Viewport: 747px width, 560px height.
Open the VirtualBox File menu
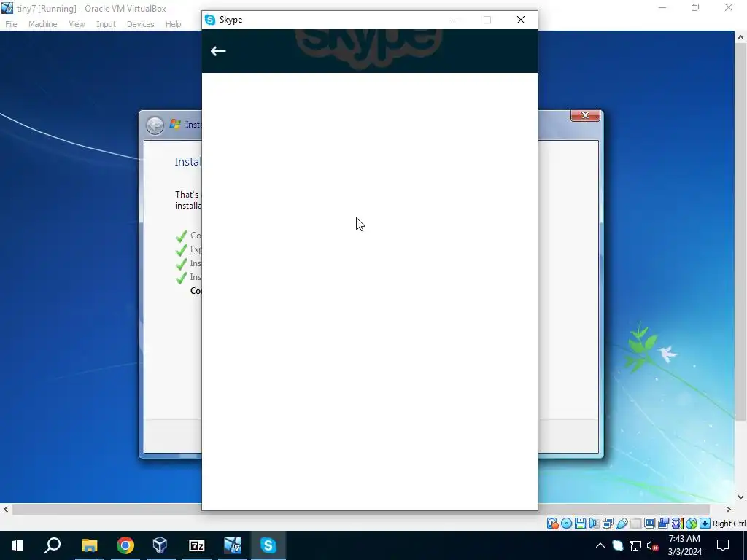11,24
